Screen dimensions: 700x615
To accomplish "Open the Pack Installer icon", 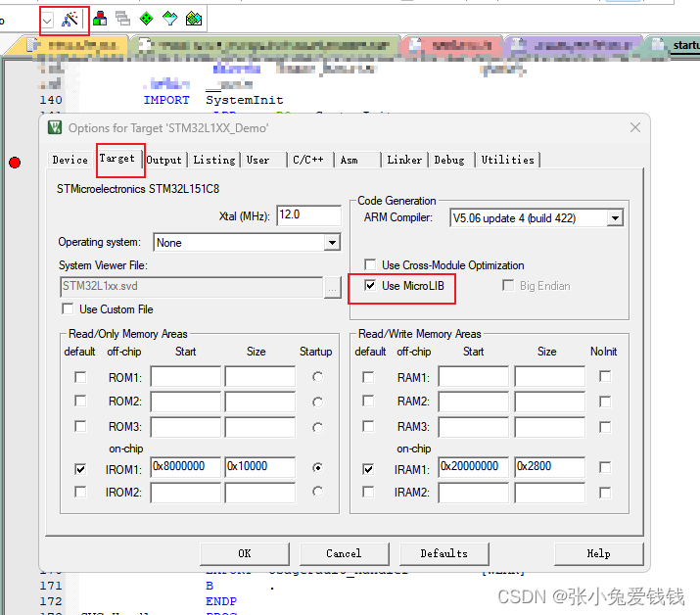I will click(194, 19).
